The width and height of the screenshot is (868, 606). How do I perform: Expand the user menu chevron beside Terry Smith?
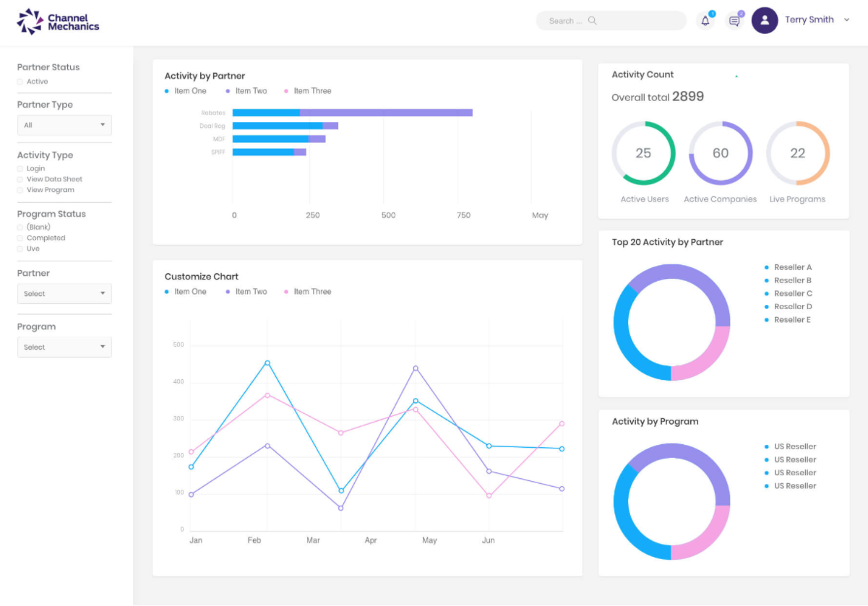coord(847,20)
